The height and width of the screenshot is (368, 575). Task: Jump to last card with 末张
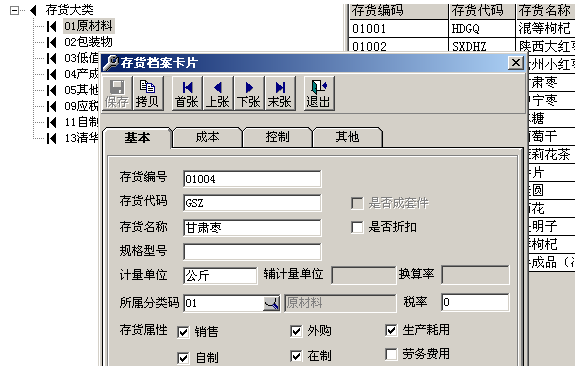[280, 93]
